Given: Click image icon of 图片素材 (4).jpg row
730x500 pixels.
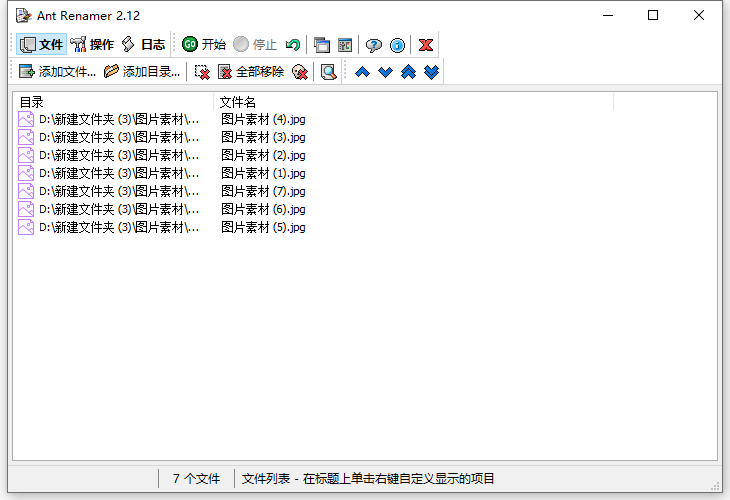Looking at the screenshot, I should [x=26, y=120].
